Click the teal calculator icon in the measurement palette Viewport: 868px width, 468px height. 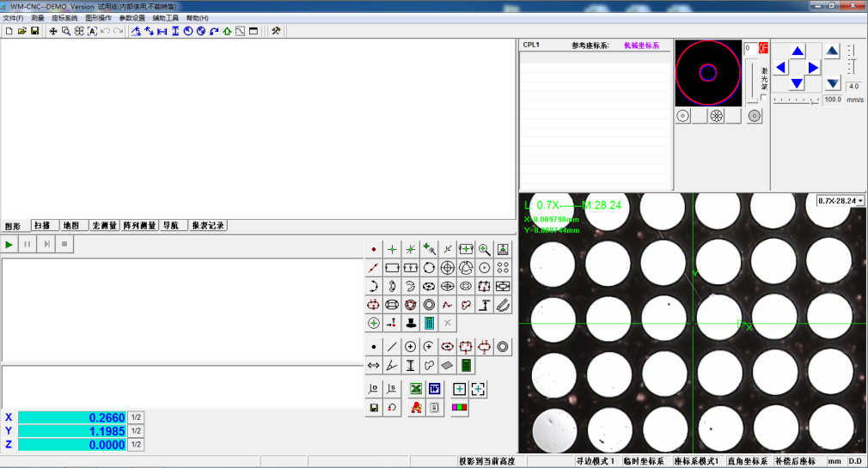tap(429, 323)
